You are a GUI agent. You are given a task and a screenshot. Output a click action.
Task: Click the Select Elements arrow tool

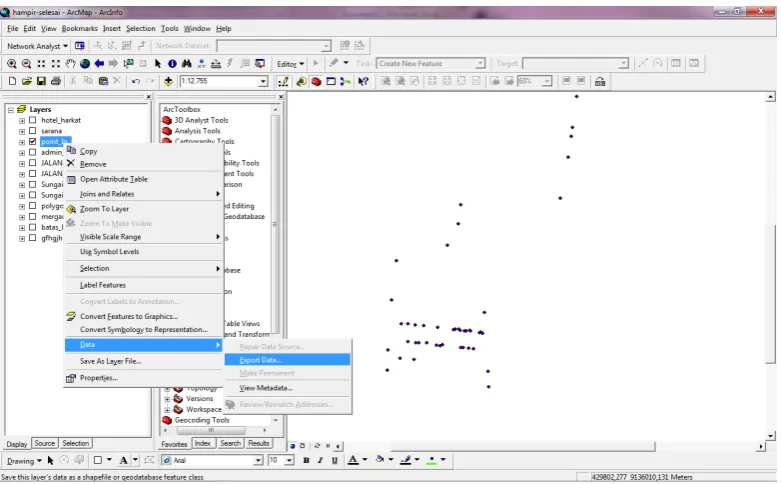click(x=158, y=64)
